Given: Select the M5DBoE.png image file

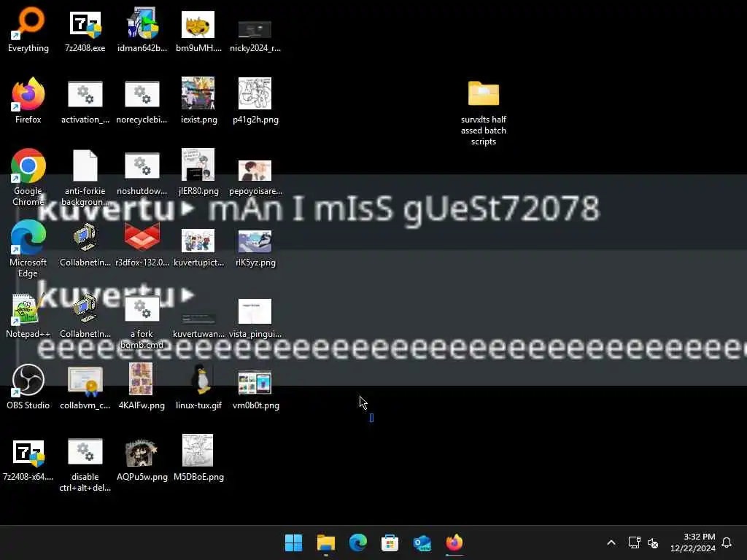Looking at the screenshot, I should (x=198, y=458).
